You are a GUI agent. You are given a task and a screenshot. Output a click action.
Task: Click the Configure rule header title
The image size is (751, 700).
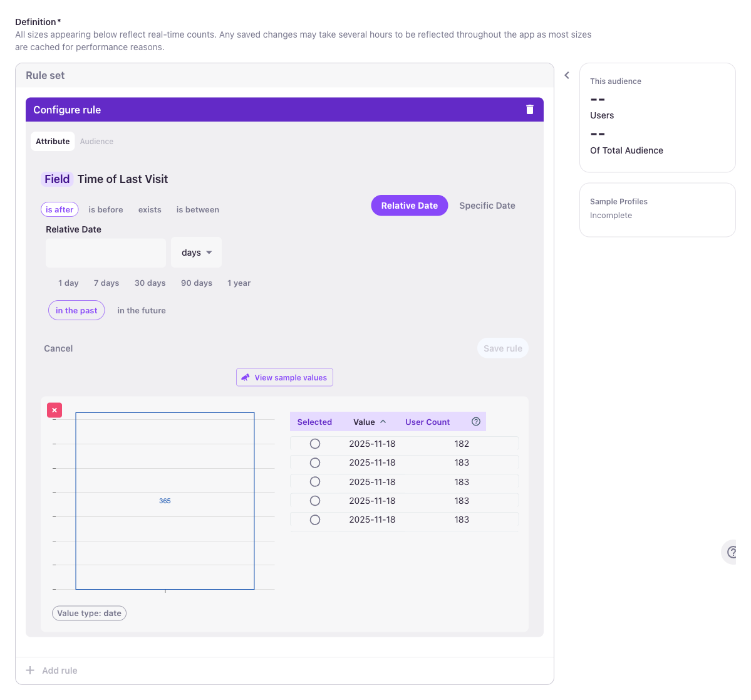67,110
